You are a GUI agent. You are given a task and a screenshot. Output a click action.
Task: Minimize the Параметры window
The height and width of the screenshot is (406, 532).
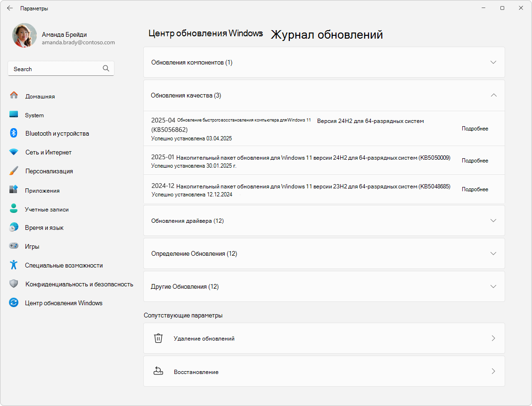(x=484, y=8)
